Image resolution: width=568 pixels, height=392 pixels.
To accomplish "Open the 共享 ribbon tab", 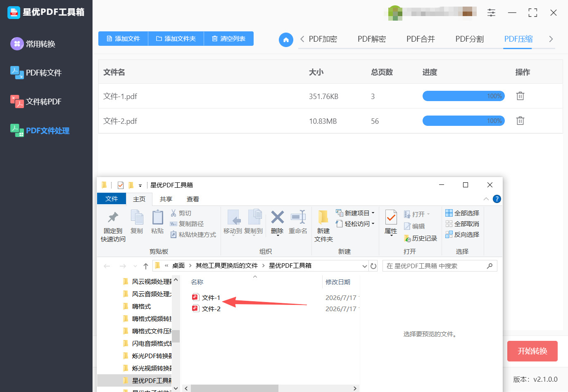I will [166, 199].
